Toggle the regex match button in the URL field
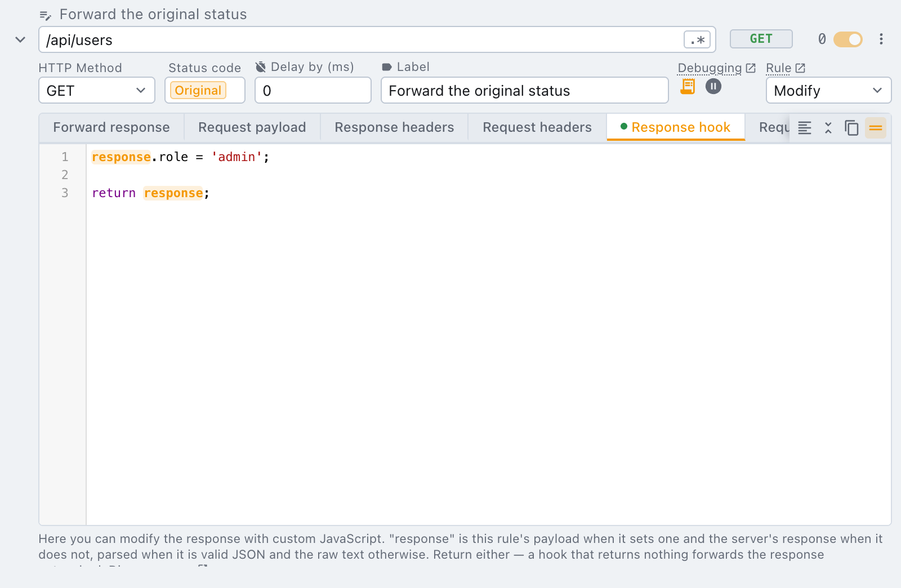901x588 pixels. tap(697, 40)
